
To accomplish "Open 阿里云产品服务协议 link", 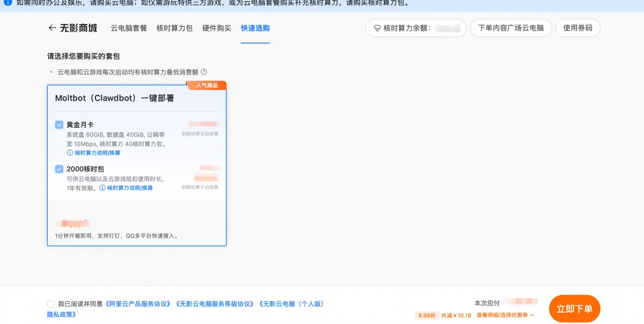I will (x=138, y=304).
